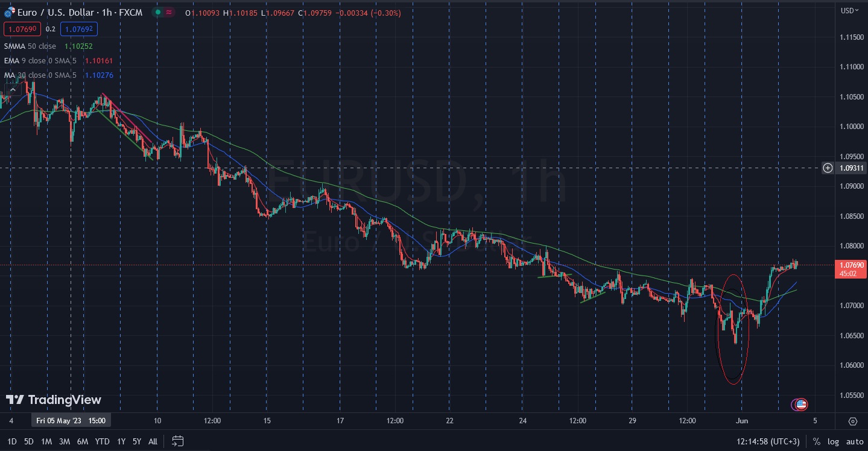Click the plus icon beside 1.09311 price
Screen dimensions: 868x451
pos(828,168)
